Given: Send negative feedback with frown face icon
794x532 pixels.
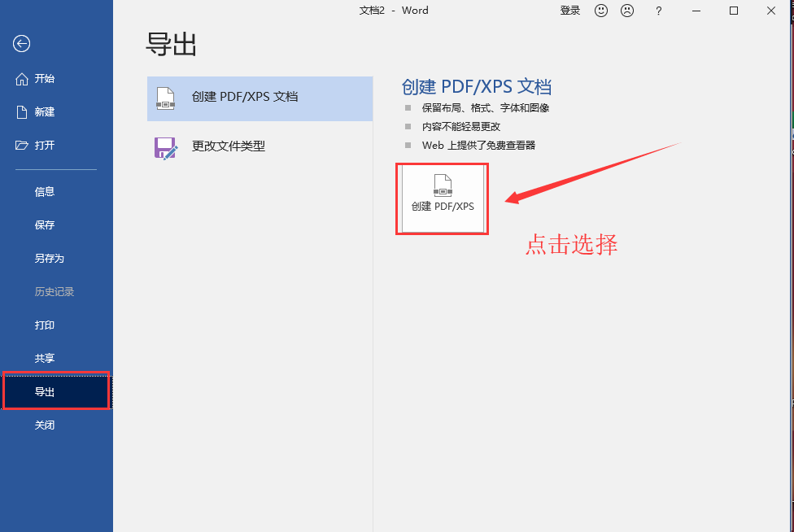Looking at the screenshot, I should click(627, 11).
